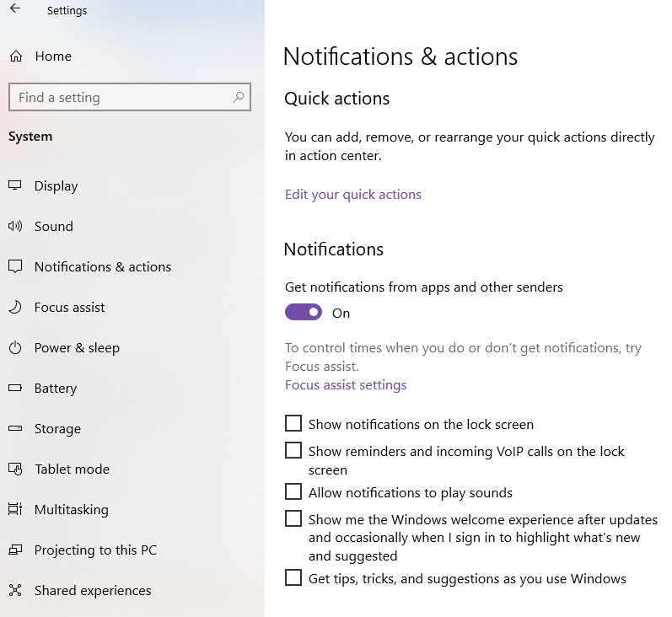
Task: Click the Settings window title text
Action: tap(67, 10)
